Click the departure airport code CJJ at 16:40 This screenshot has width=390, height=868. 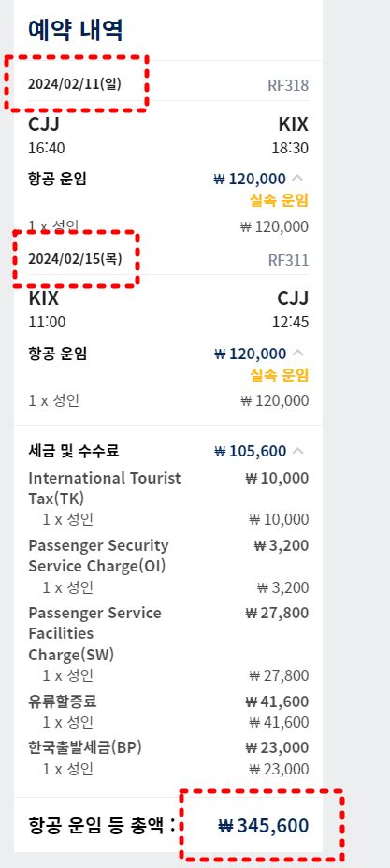coord(44,124)
